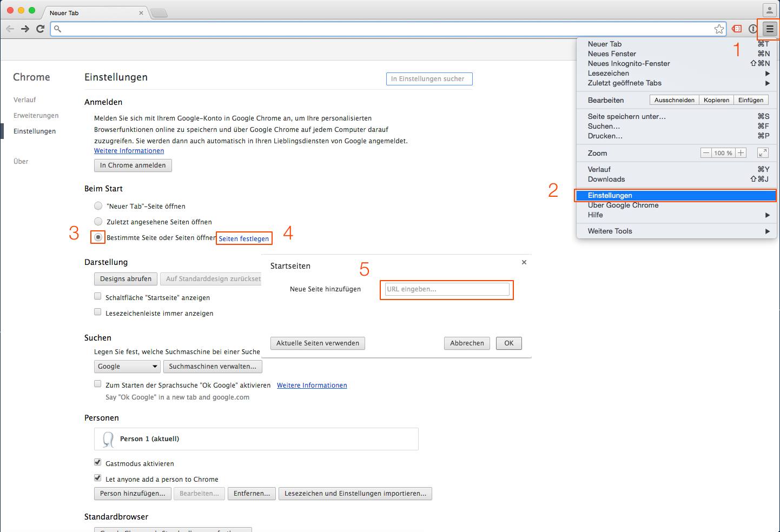Viewport: 780px width, 532px height.
Task: Open a new tab with the tab strip button
Action: 158,13
